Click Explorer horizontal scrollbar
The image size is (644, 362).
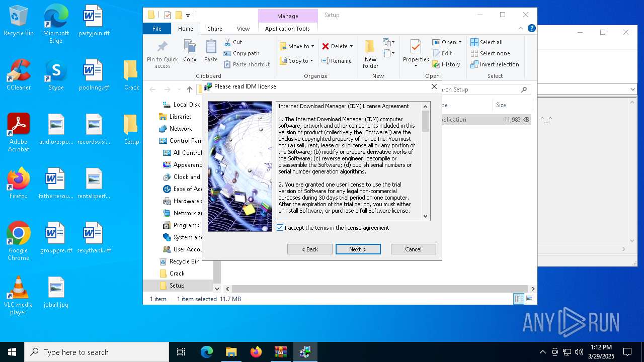[x=379, y=289]
